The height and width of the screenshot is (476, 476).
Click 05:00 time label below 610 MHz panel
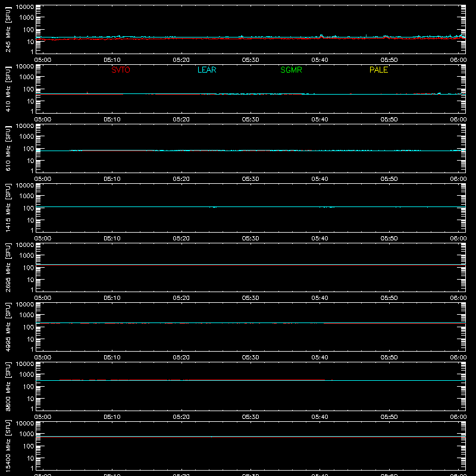pos(43,179)
